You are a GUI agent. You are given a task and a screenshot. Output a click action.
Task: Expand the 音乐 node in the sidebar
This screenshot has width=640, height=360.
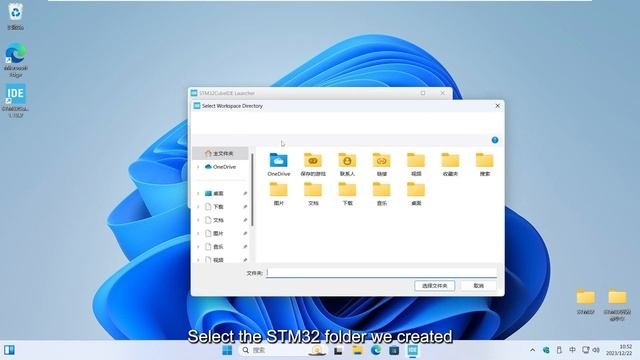(x=198, y=247)
